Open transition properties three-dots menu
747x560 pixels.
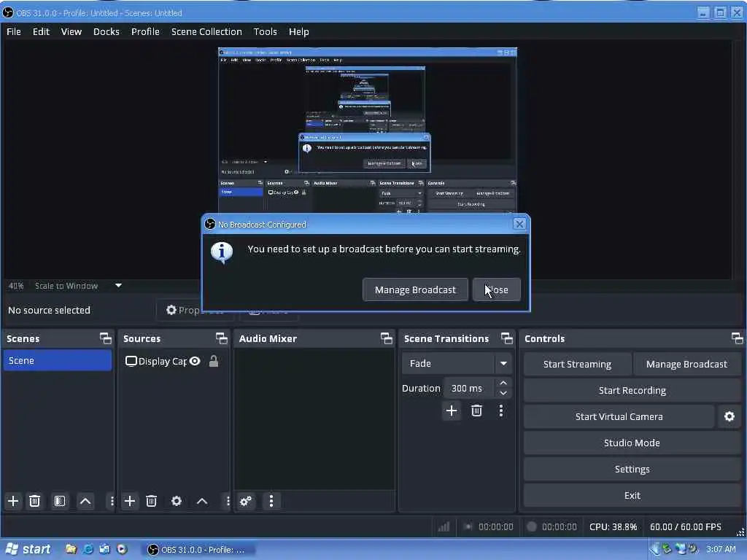coord(500,411)
